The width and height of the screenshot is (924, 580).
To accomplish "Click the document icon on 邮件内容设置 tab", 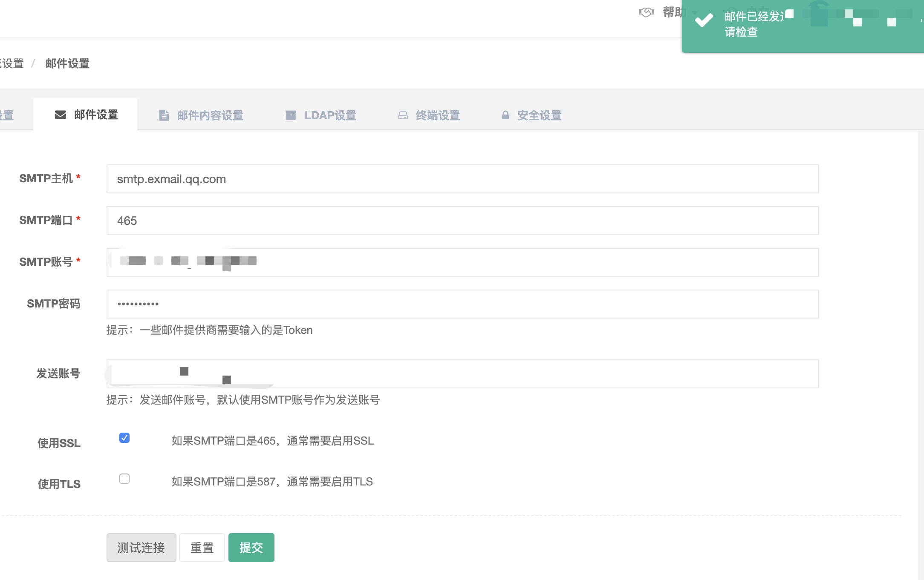I will pos(164,115).
